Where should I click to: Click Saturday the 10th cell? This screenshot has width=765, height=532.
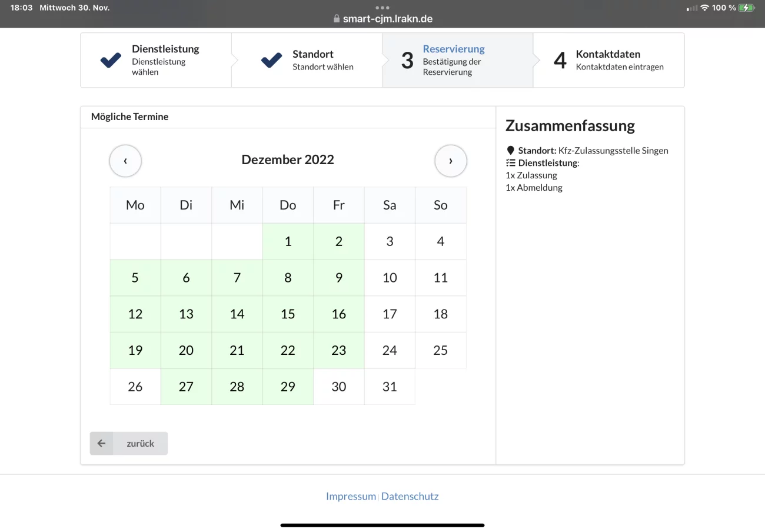pos(390,278)
